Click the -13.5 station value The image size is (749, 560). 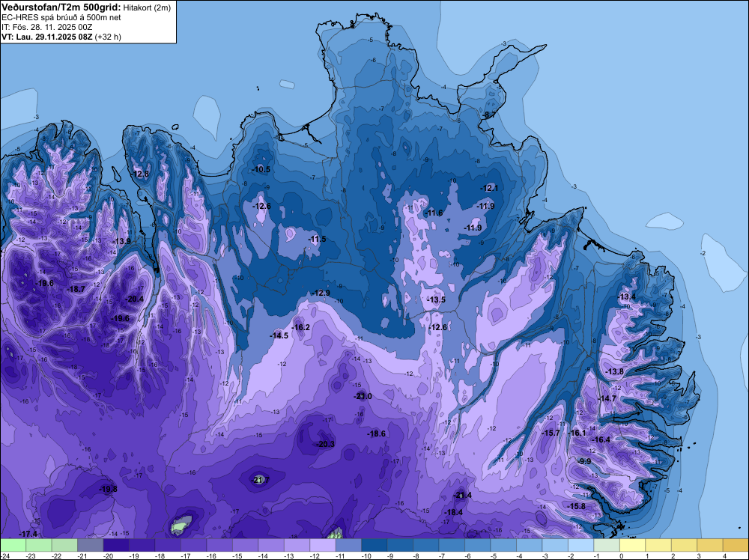[437, 299]
